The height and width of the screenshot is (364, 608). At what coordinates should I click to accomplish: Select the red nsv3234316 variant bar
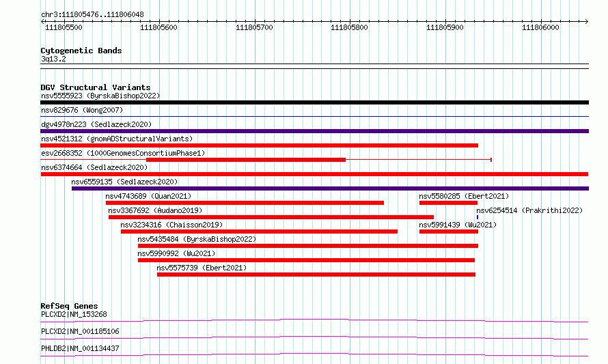(x=259, y=232)
